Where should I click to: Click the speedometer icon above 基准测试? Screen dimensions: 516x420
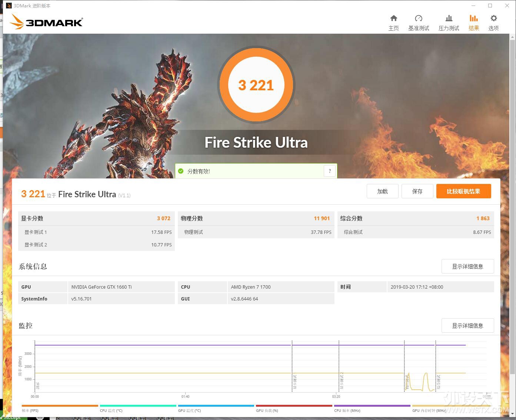[419, 18]
